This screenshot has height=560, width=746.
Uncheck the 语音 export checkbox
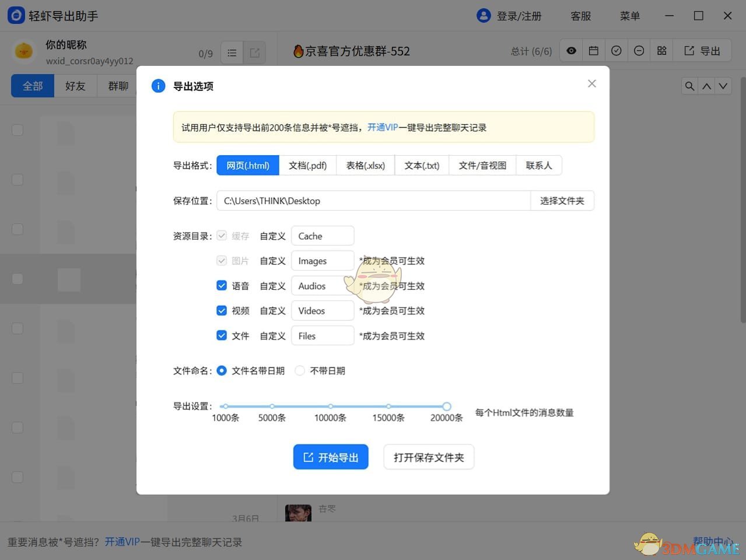pyautogui.click(x=222, y=285)
